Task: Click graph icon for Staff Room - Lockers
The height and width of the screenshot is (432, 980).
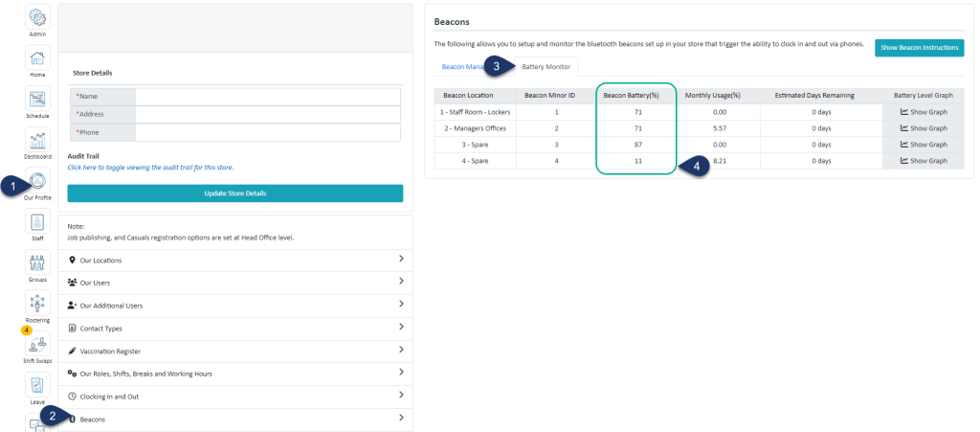Action: click(903, 112)
